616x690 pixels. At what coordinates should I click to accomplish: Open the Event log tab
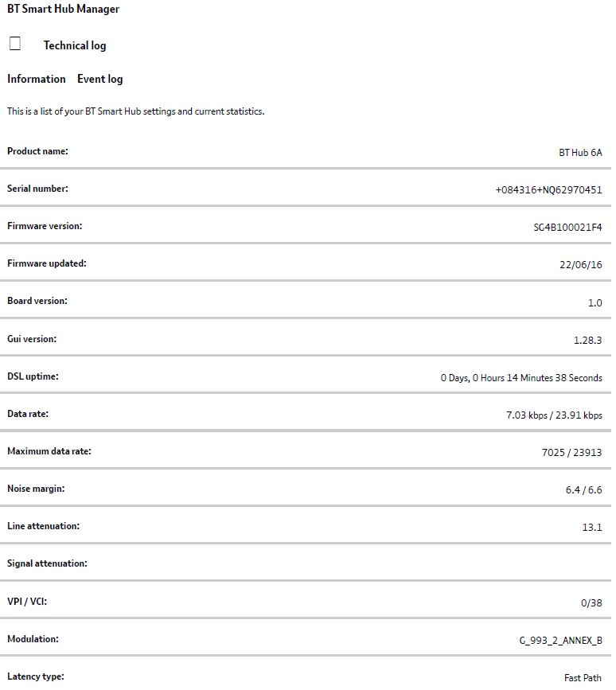click(x=99, y=79)
